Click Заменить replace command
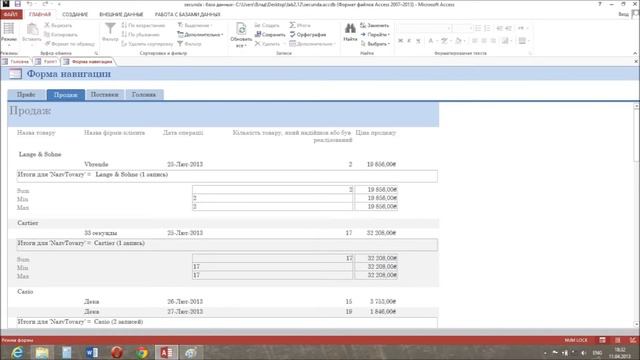The image size is (640, 360). coord(375,25)
